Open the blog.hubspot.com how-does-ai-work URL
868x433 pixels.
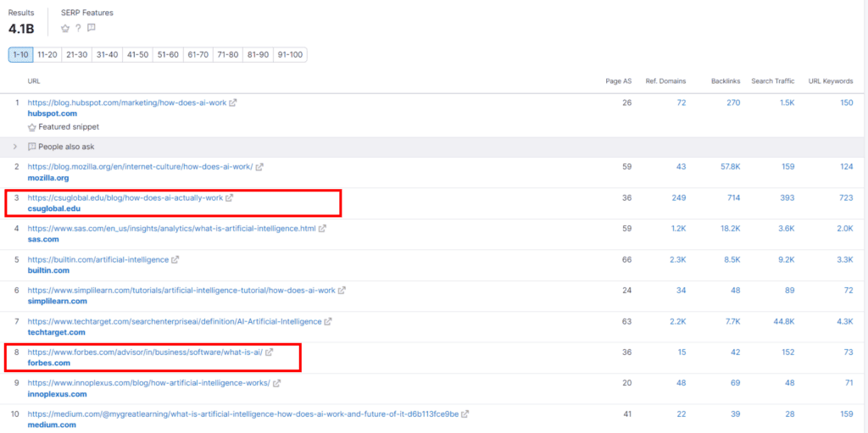point(127,103)
